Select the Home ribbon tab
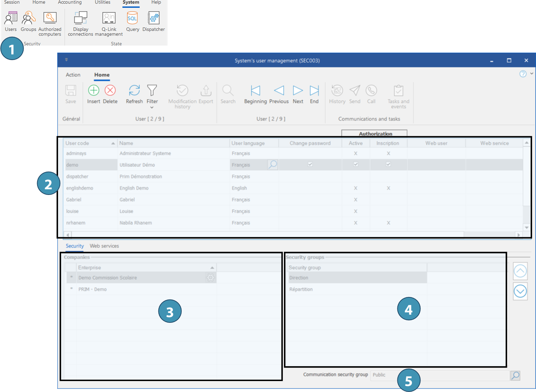The image size is (536, 392). pyautogui.click(x=102, y=75)
